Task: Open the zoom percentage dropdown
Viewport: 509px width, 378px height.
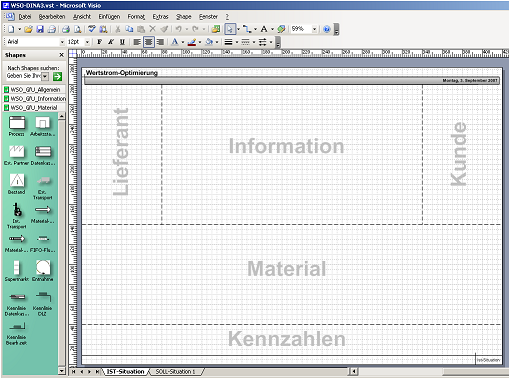Action: coord(314,29)
